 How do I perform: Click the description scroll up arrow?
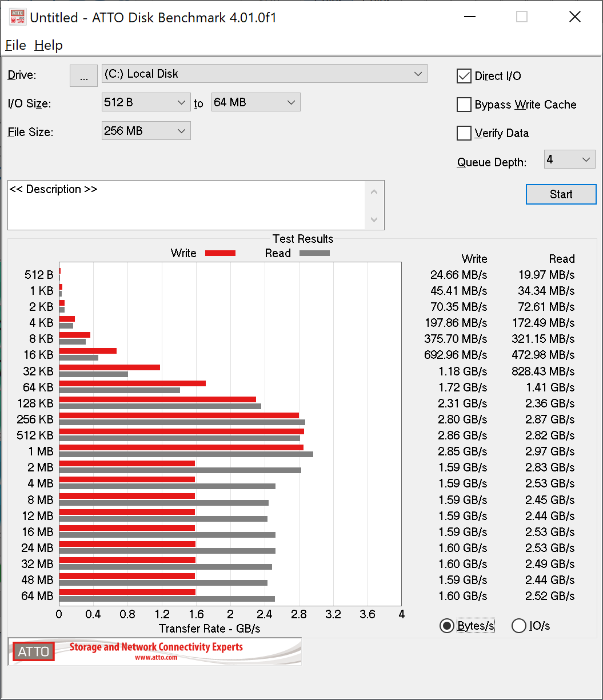pos(374,191)
